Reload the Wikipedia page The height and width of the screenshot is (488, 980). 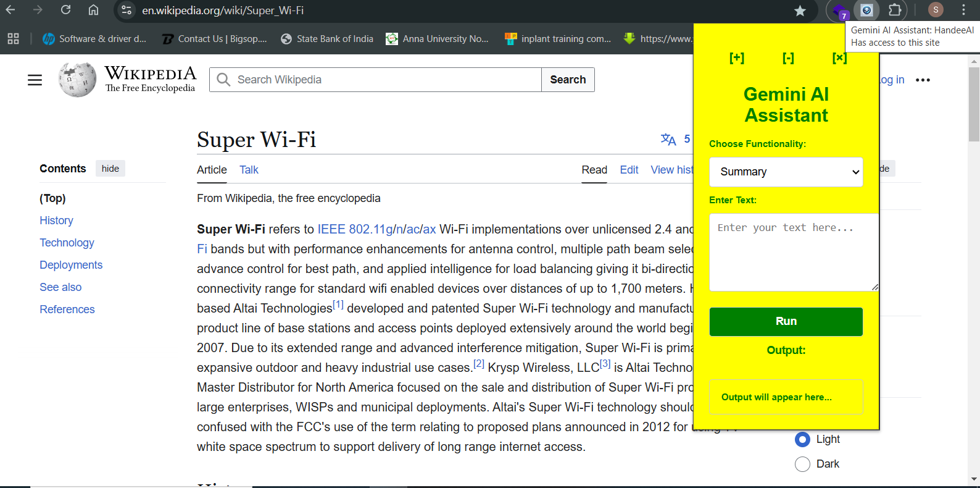coord(65,10)
